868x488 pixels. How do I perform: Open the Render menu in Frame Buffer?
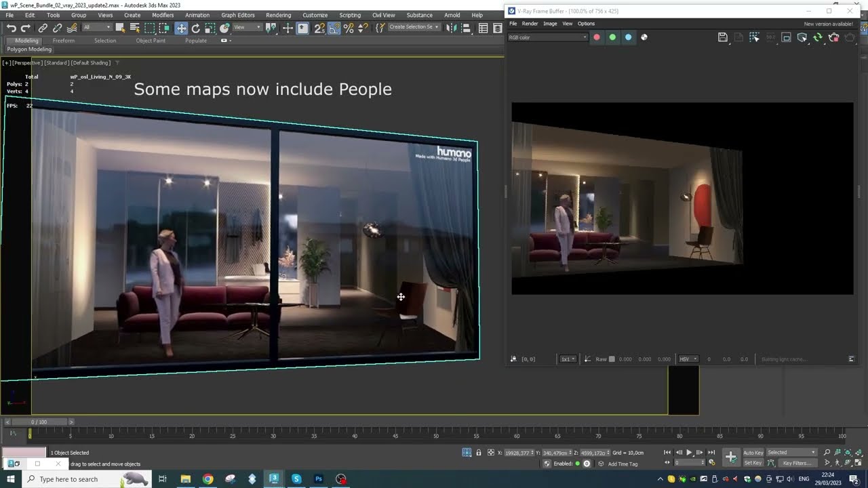click(530, 24)
